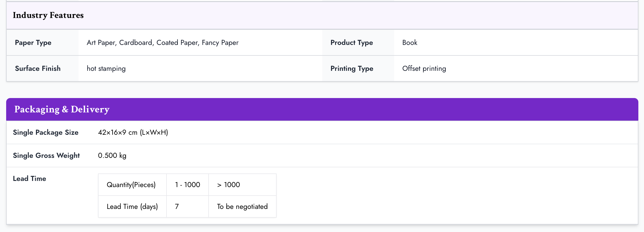Click the 0.500 kg weight value

pos(112,156)
